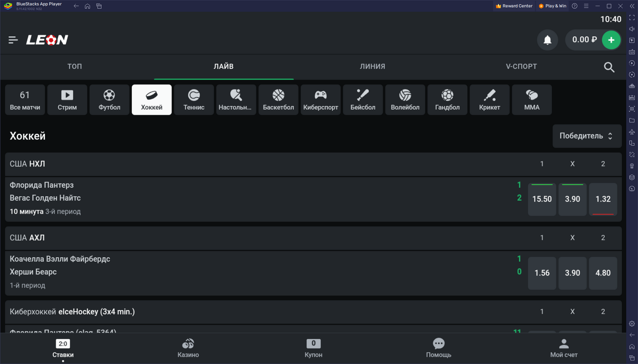The width and height of the screenshot is (638, 364).
Task: Go to BlueStacks home screen icon
Action: coord(88,6)
